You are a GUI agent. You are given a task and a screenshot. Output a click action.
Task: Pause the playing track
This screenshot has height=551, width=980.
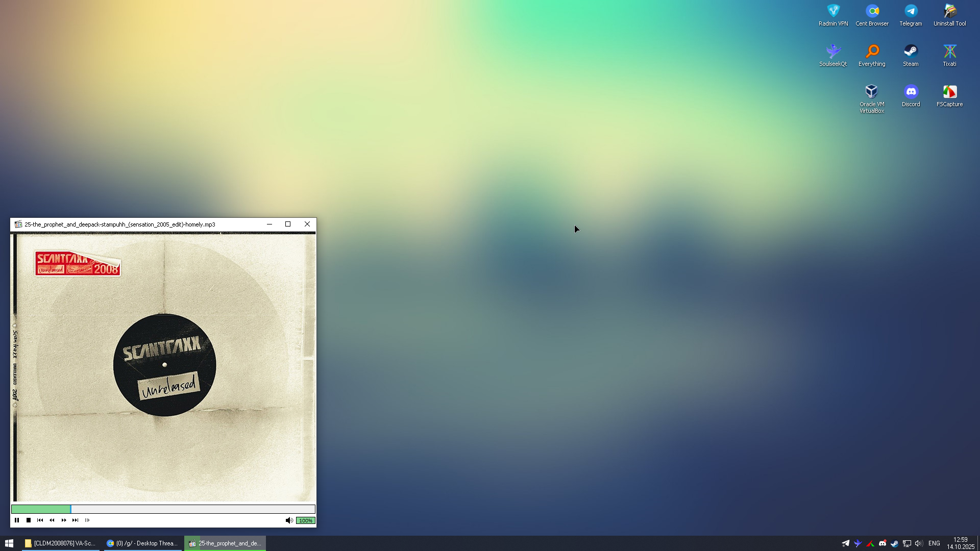[17, 520]
